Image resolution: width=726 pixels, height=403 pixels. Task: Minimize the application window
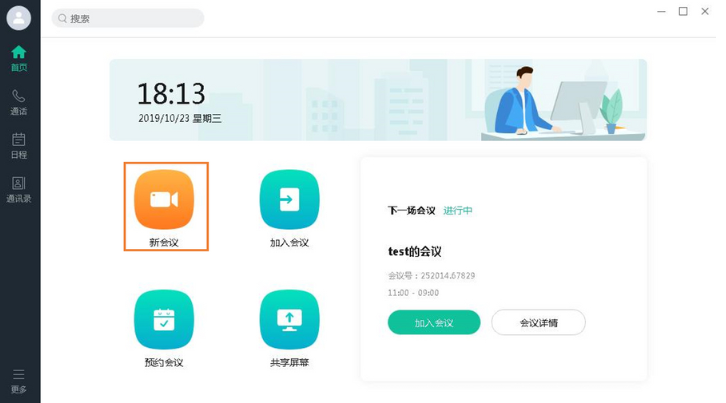point(660,12)
